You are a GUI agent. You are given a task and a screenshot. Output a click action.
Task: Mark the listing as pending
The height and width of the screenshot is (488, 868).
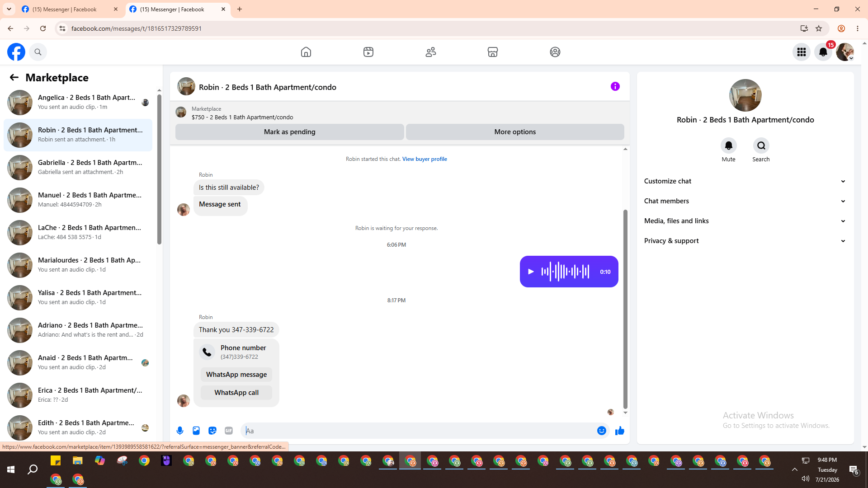point(290,132)
